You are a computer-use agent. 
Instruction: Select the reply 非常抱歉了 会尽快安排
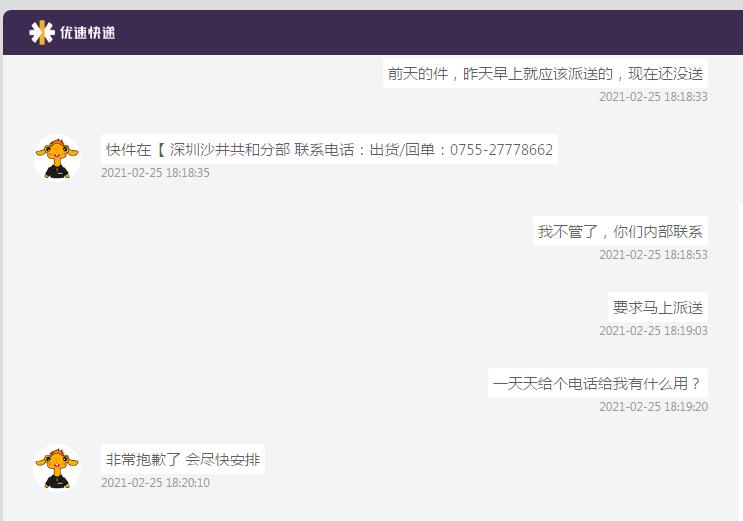[x=183, y=459]
